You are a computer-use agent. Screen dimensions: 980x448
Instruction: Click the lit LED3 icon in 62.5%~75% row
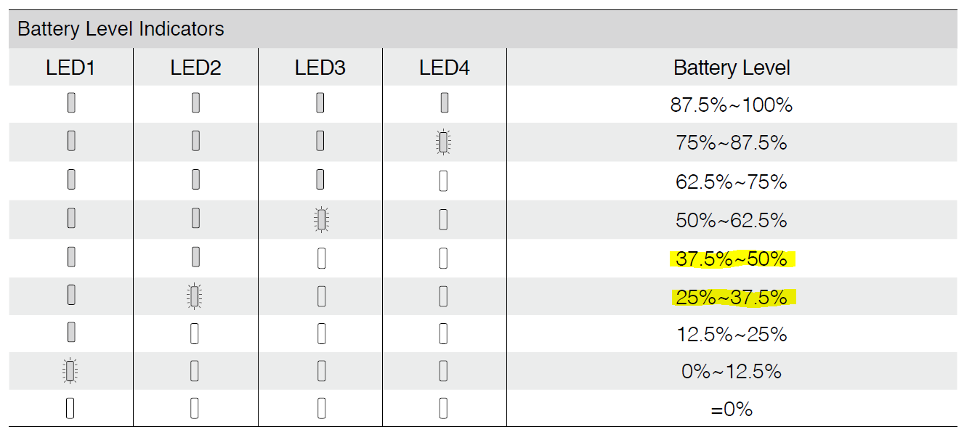[x=320, y=179]
